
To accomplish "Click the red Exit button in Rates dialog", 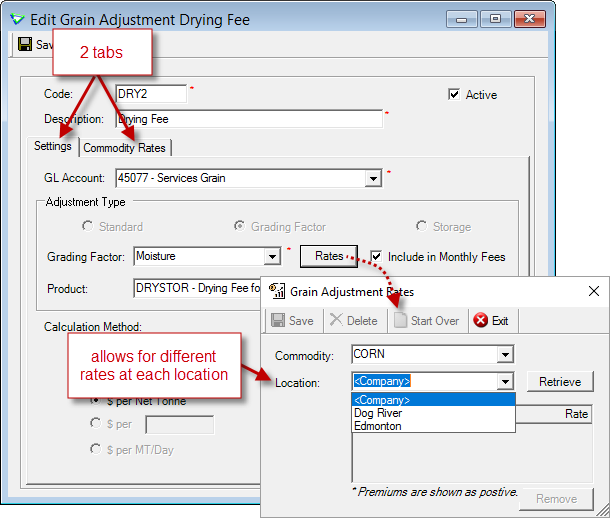I will (x=491, y=321).
